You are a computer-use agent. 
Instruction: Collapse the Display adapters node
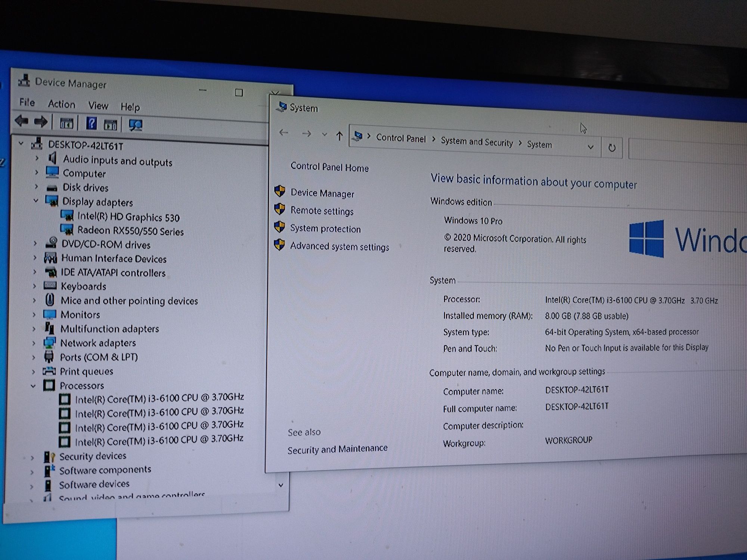point(36,200)
